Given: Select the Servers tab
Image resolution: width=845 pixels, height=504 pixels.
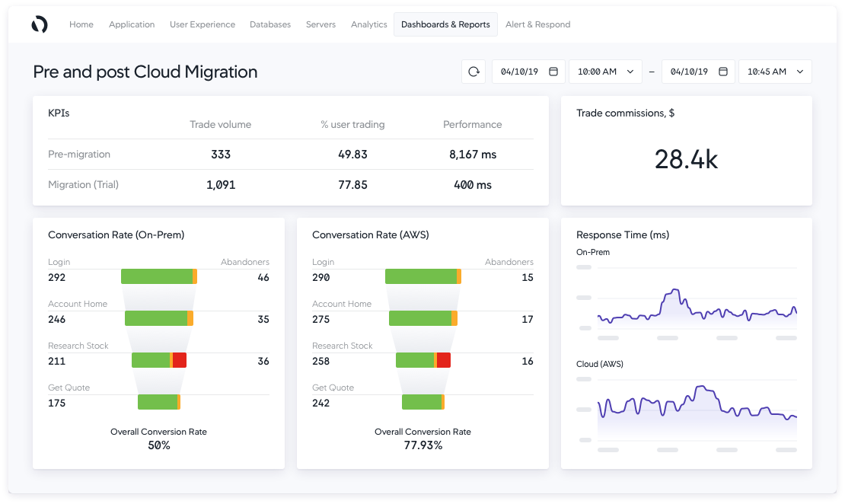Looking at the screenshot, I should pos(320,24).
